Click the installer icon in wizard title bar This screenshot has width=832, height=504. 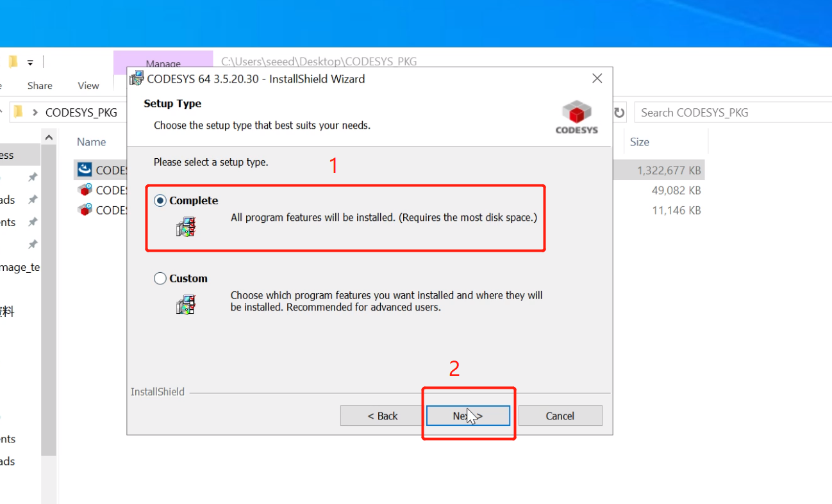tap(137, 79)
